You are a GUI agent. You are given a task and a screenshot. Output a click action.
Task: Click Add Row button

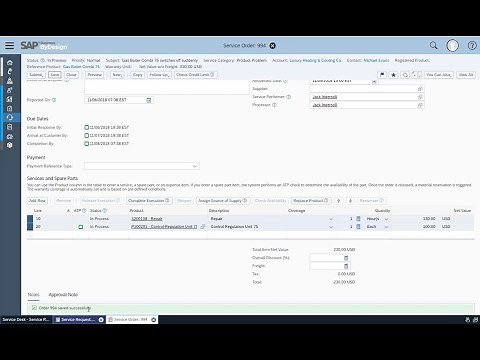click(37, 201)
